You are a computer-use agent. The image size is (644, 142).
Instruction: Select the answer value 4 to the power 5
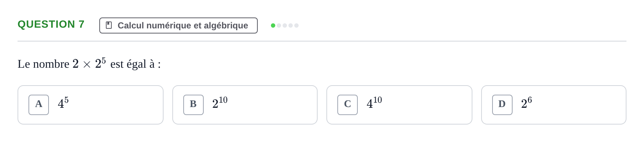tap(63, 103)
